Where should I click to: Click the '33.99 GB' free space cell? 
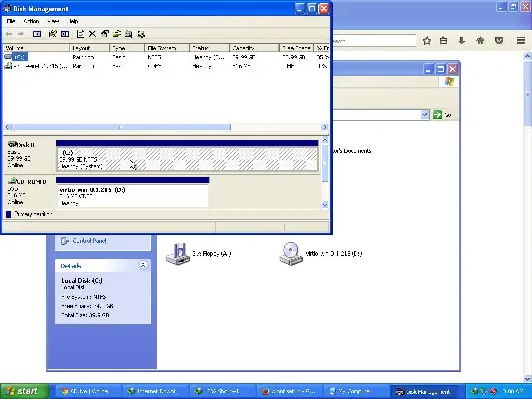tap(294, 57)
